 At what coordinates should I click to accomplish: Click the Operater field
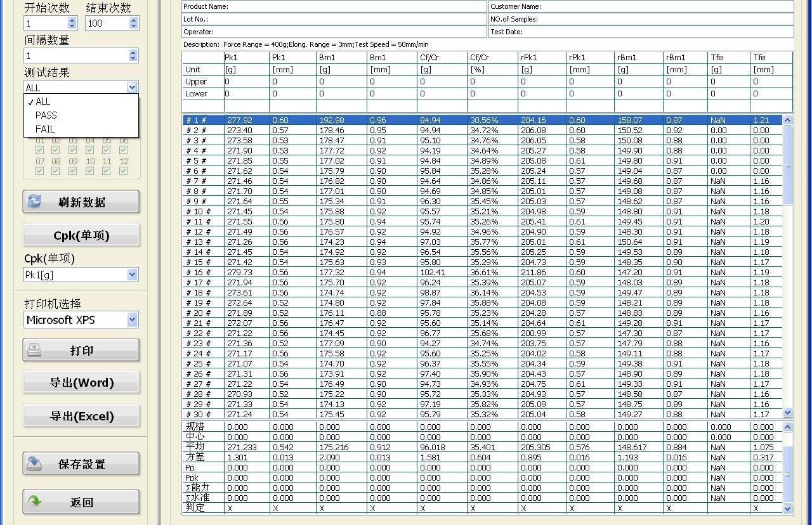[x=334, y=32]
